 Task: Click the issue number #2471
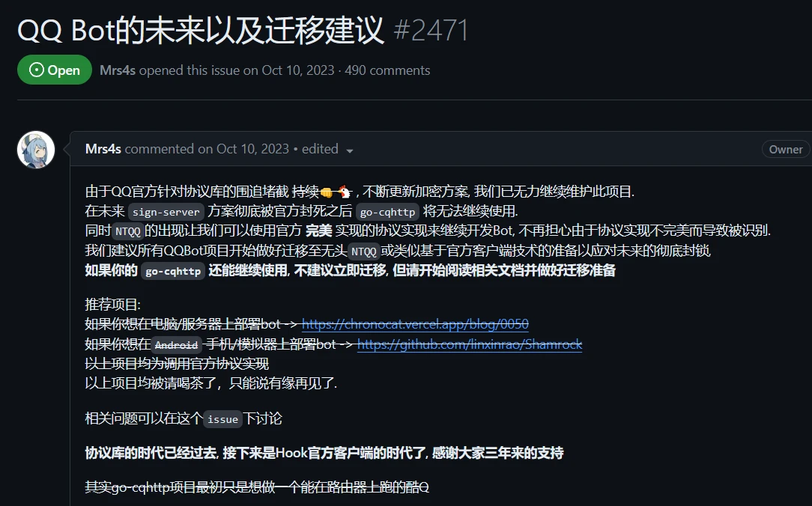[431, 31]
